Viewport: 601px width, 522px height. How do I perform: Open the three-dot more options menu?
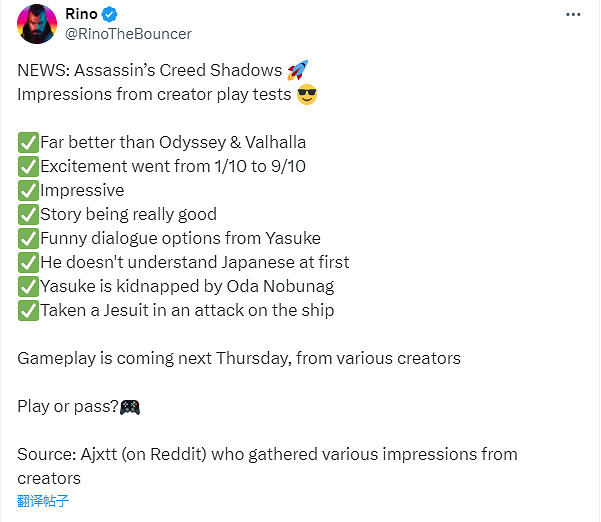(572, 15)
